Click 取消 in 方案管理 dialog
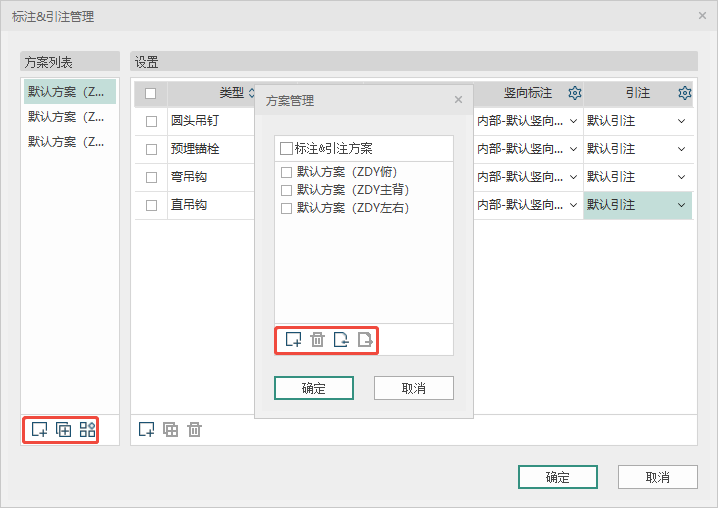Screen dimensions: 718x508 click(413, 388)
